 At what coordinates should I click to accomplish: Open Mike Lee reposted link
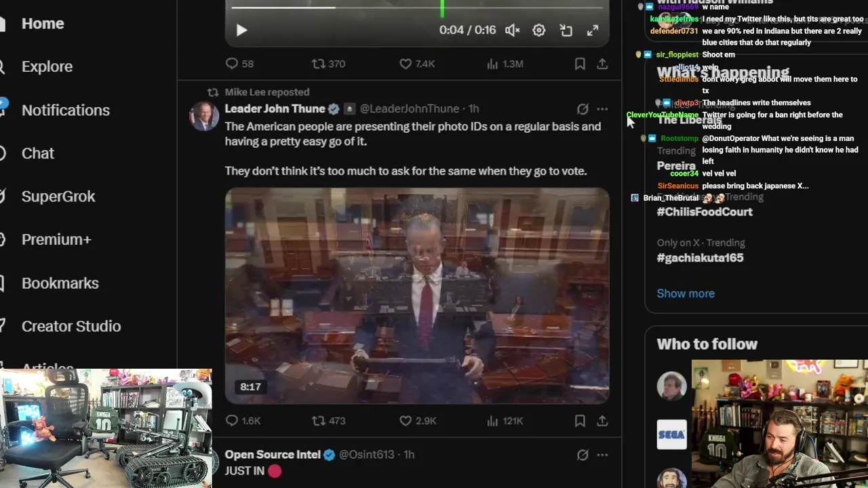267,92
